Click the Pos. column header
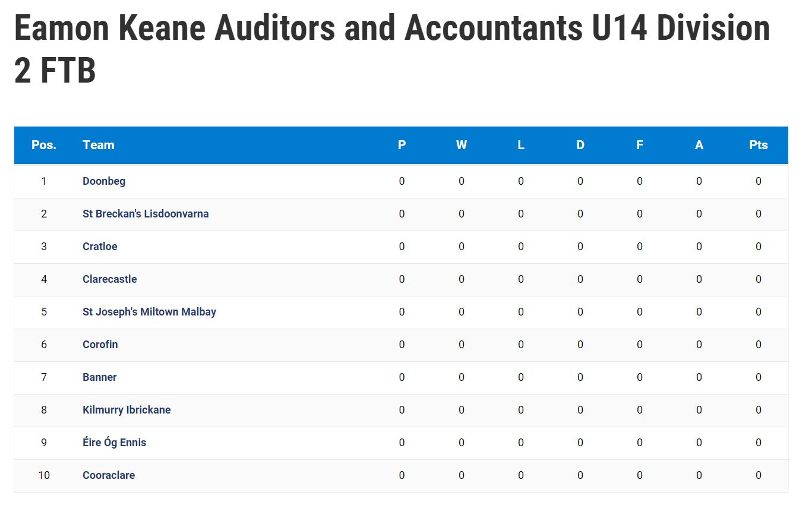Viewport: 812px width, 508px height. 44,145
